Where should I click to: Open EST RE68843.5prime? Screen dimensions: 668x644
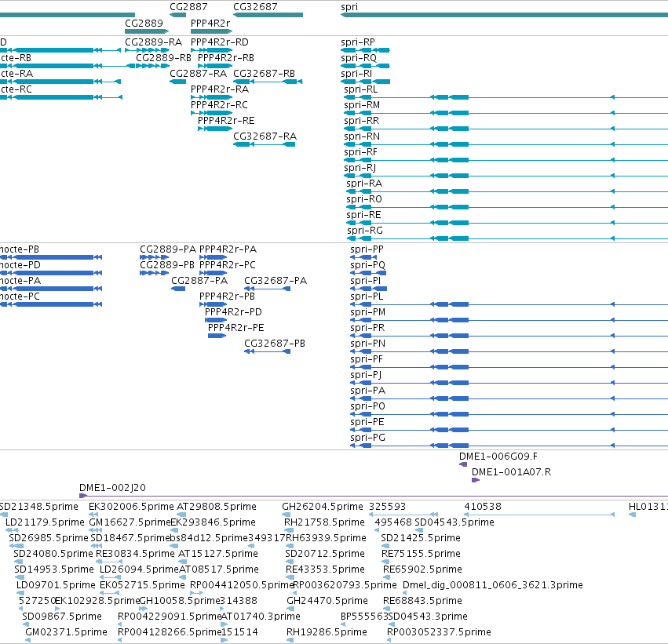422,602
